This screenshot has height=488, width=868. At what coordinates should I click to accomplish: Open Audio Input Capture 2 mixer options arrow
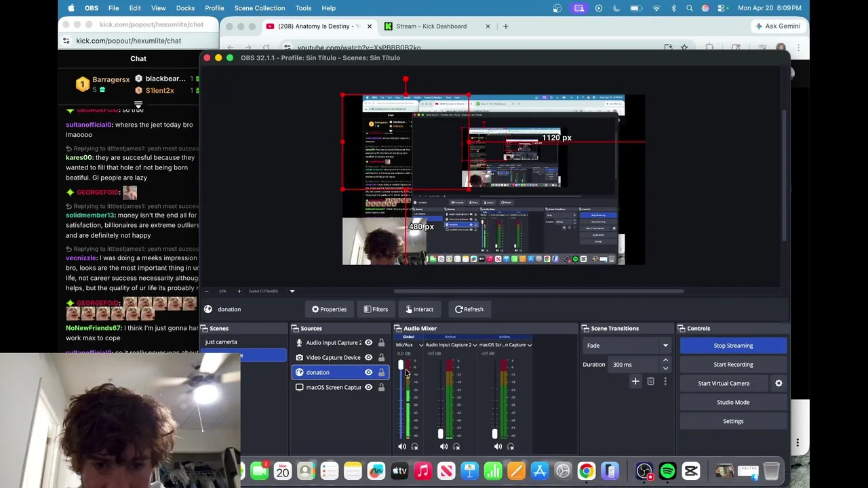coord(475,345)
